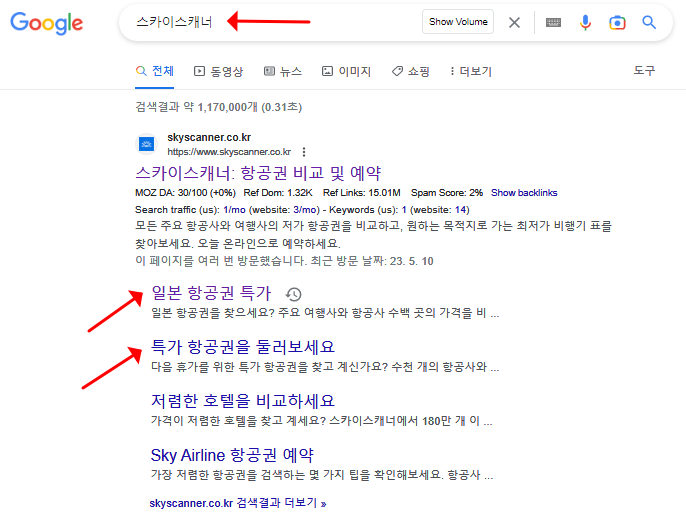The width and height of the screenshot is (686, 517).
Task: Click the Spam Score: 2% text
Action: pos(447,192)
